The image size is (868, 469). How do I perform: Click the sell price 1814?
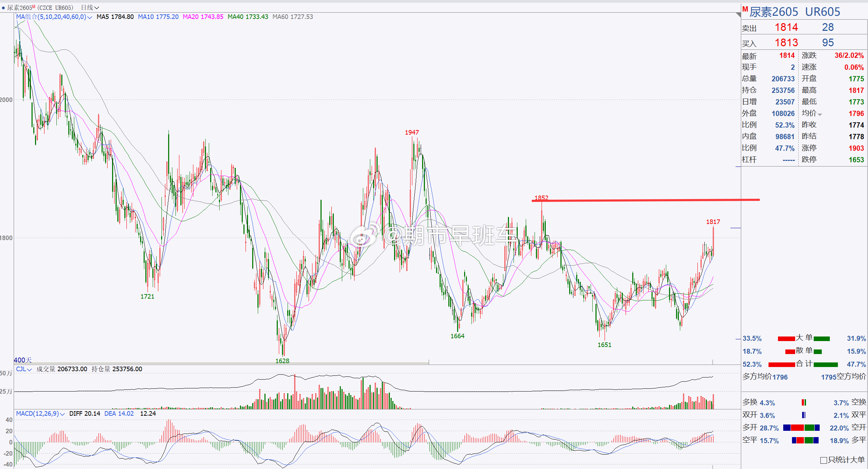pyautogui.click(x=786, y=27)
